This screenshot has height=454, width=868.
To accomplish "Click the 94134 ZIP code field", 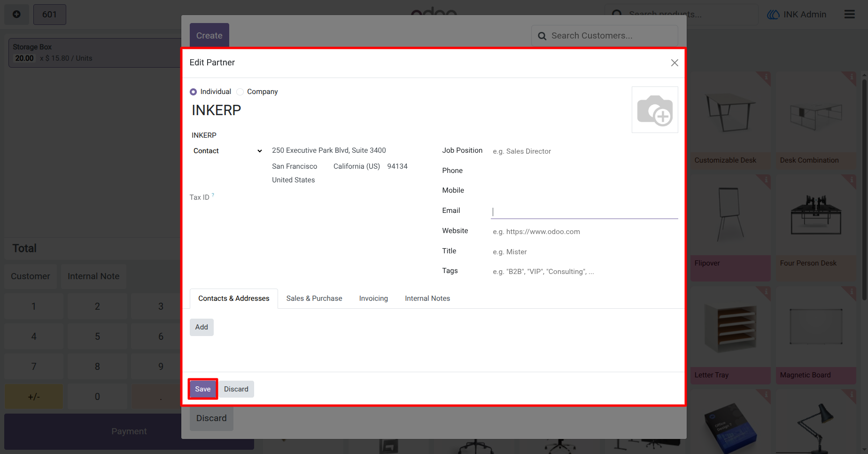I will [398, 166].
